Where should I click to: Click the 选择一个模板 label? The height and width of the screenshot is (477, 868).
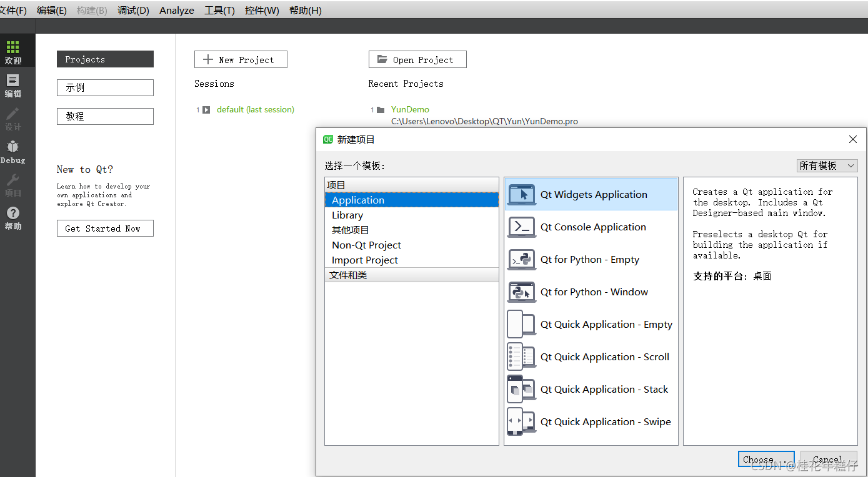pyautogui.click(x=355, y=166)
